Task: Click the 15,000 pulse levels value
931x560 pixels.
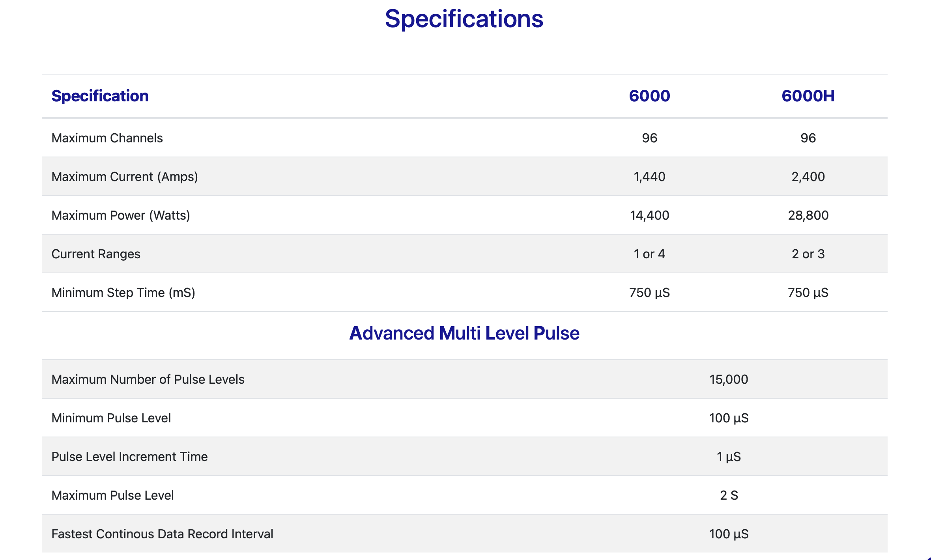Action: coord(729,379)
